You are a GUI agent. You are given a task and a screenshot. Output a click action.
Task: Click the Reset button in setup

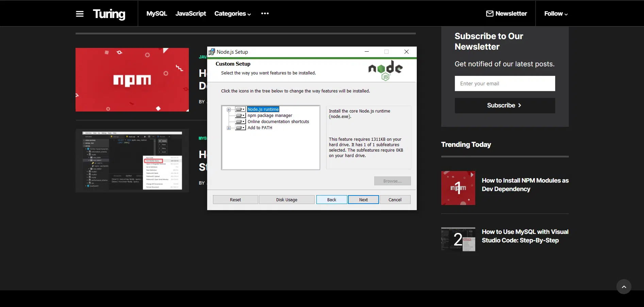pyautogui.click(x=235, y=200)
